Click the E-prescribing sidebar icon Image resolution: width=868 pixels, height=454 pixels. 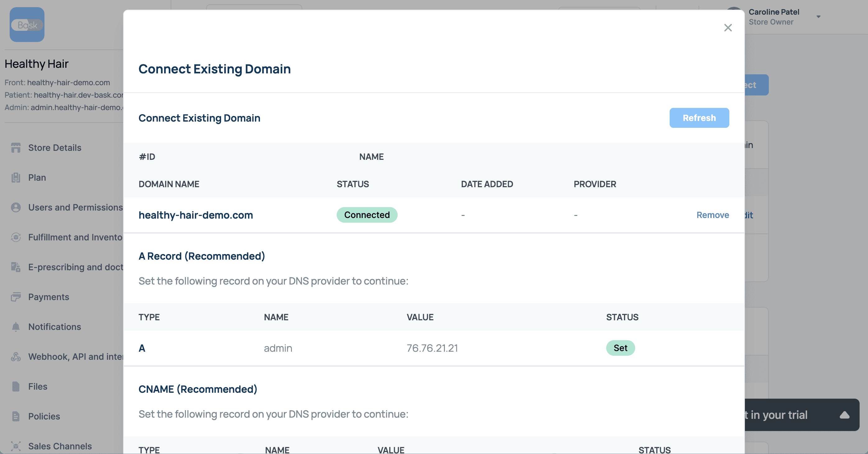click(x=16, y=267)
